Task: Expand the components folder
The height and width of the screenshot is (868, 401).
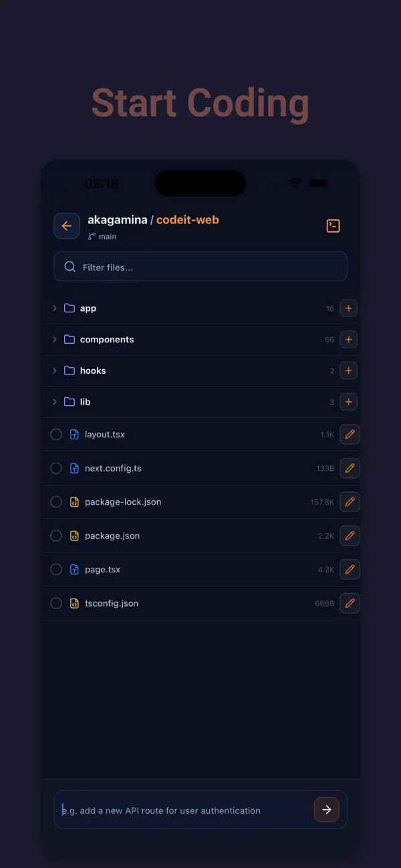Action: (x=54, y=339)
